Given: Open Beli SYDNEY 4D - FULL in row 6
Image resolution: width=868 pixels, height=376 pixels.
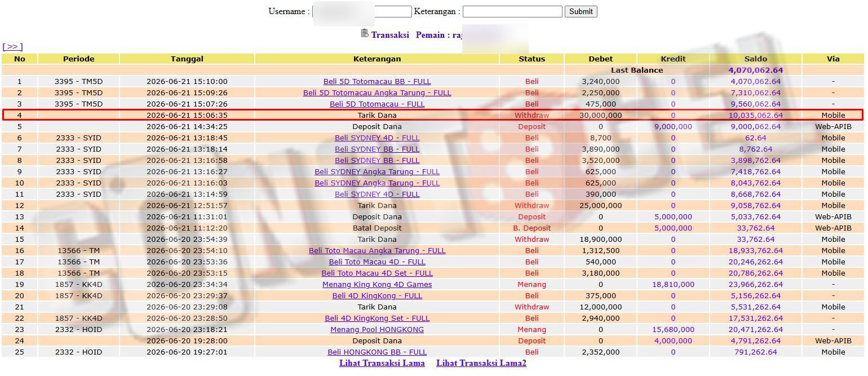Looking at the screenshot, I should pyautogui.click(x=377, y=138).
